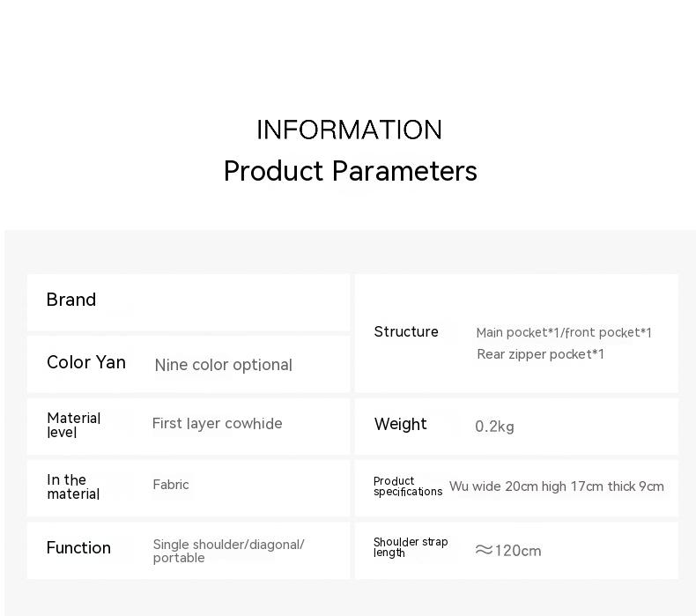Select the Fabric value text
The image size is (696, 616).
tap(171, 485)
